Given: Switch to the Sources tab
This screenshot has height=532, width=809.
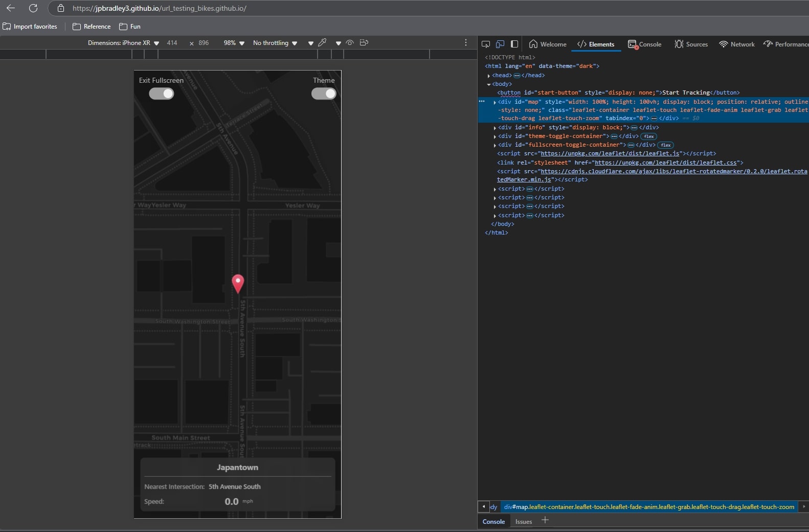Looking at the screenshot, I should [x=691, y=44].
